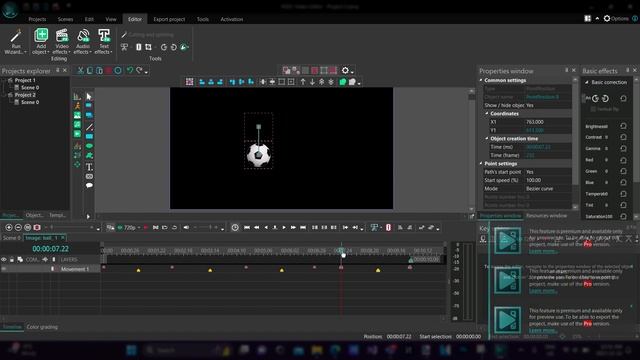This screenshot has height=360, width=640.
Task: Open the Tools menu tab
Action: [x=202, y=19]
